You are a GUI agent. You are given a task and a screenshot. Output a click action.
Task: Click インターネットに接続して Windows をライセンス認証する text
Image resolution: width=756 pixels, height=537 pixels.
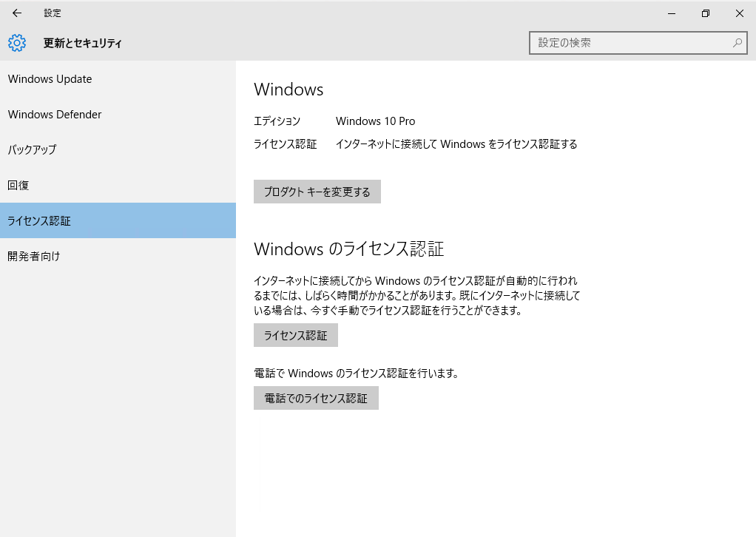[456, 144]
